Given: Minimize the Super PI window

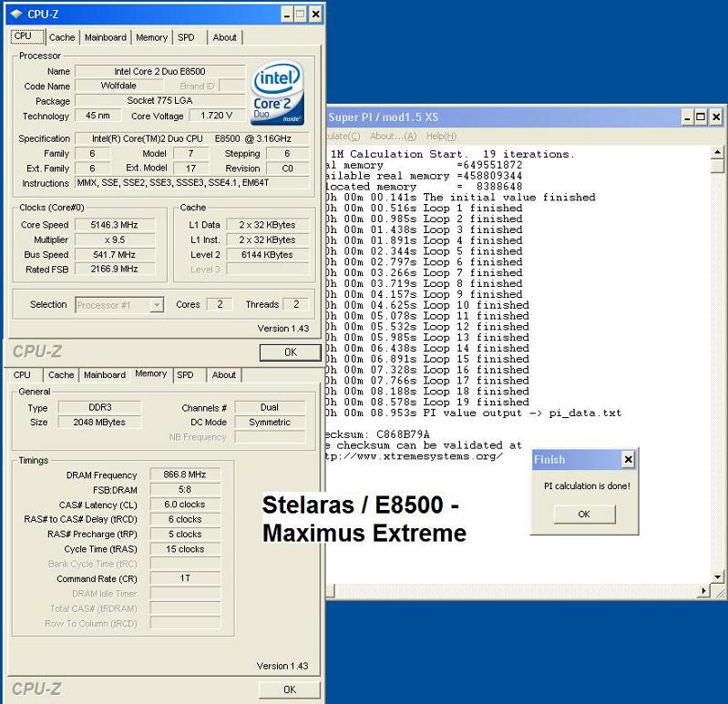Looking at the screenshot, I should tap(686, 117).
